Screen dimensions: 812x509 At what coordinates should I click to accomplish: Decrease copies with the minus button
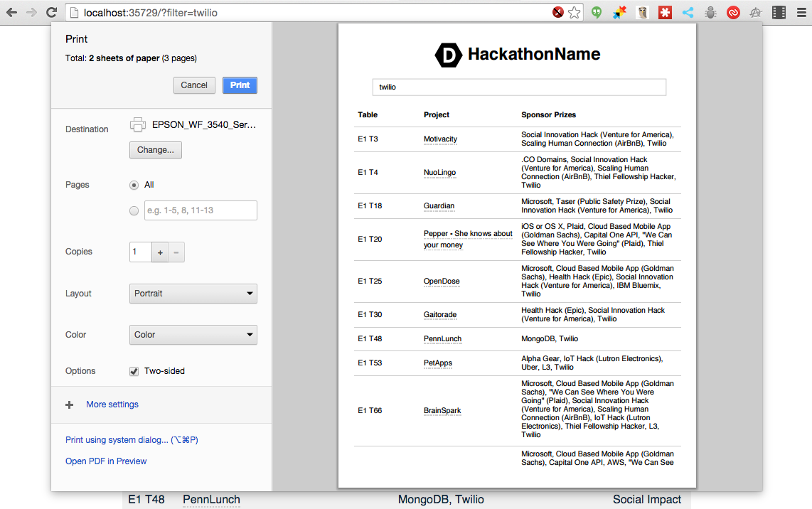176,252
